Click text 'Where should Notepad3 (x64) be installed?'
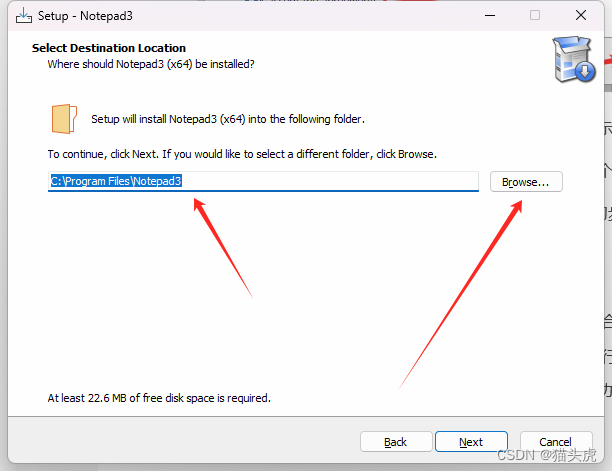This screenshot has height=471, width=612. 151,64
